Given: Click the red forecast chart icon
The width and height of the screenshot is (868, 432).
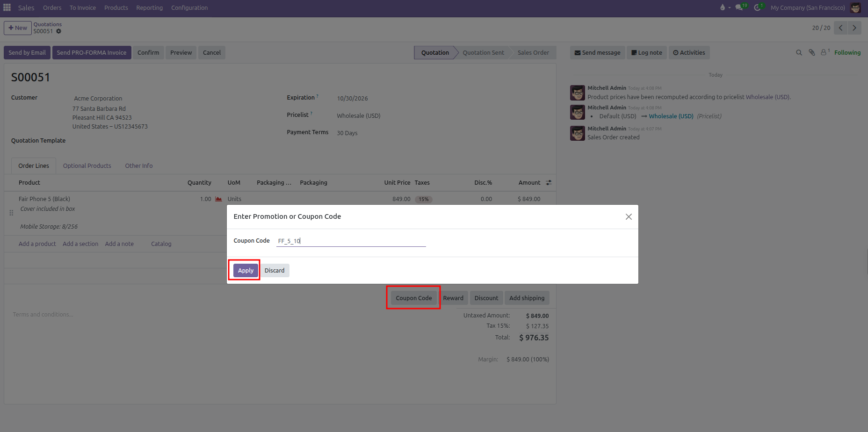Looking at the screenshot, I should (x=218, y=199).
